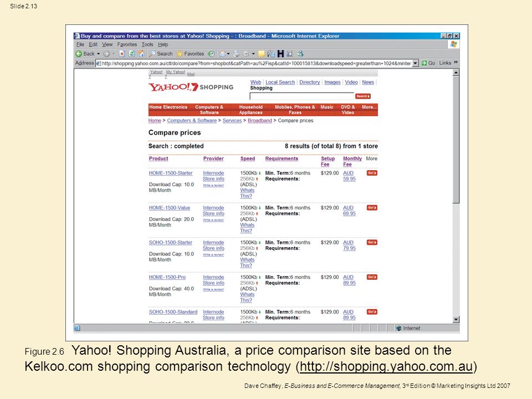
Task: Select the DVD & Video category
Action: (348, 110)
